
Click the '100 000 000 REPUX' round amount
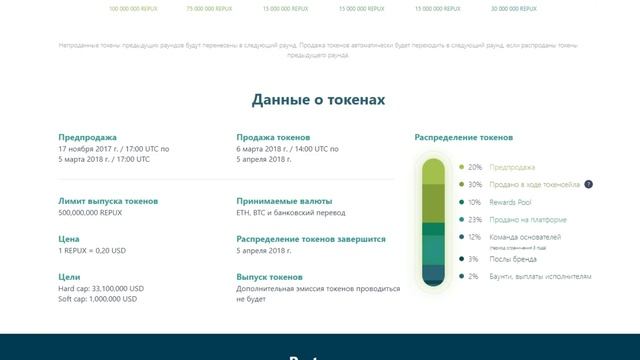[133, 9]
